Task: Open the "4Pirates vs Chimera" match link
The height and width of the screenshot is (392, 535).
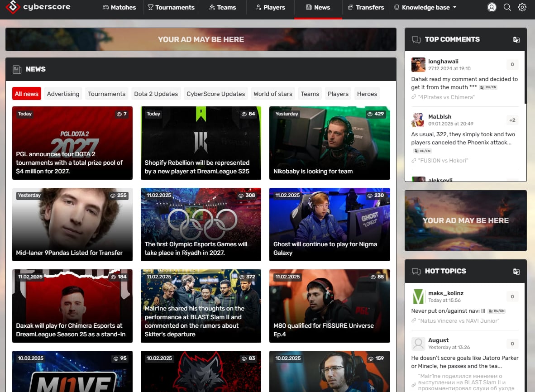Action: (446, 97)
